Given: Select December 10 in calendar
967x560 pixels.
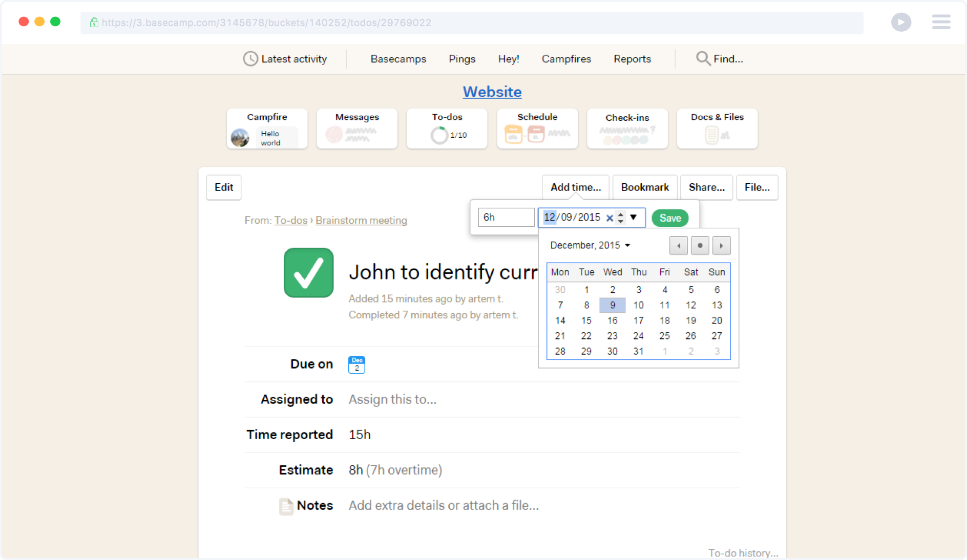Looking at the screenshot, I should coord(638,305).
